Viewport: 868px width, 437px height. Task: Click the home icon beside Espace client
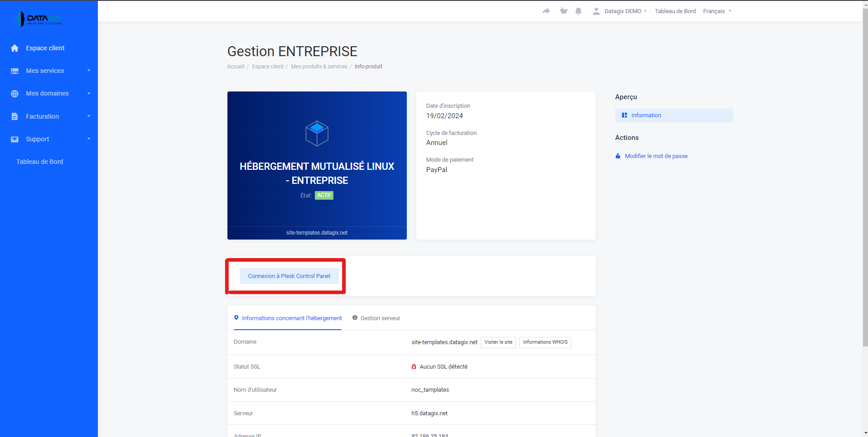tap(15, 48)
